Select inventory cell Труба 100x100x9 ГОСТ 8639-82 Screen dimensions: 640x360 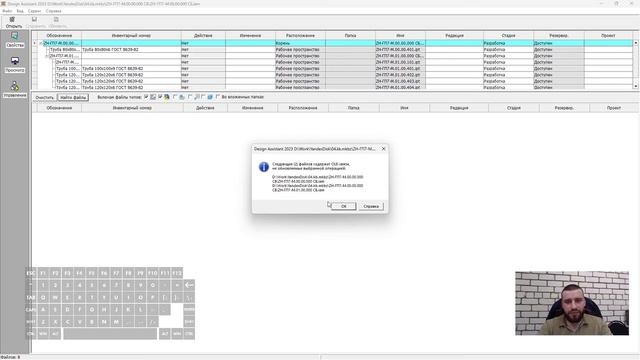coord(131,69)
